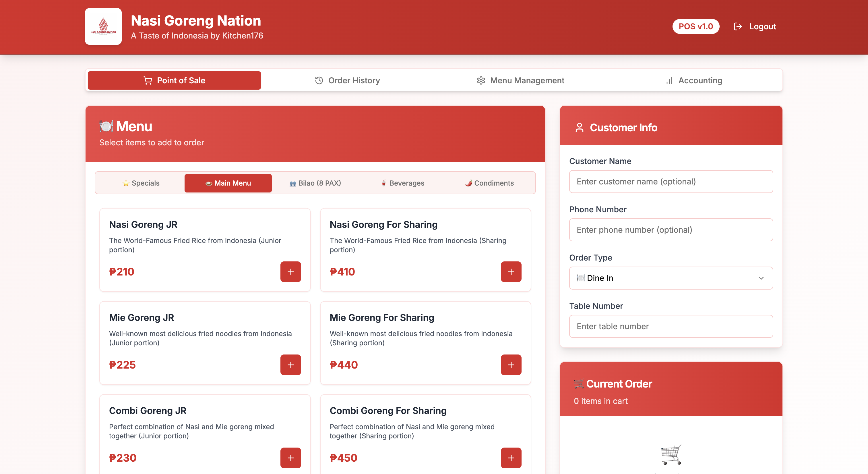Select the Main Menu category
Viewport: 868px width, 474px height.
228,183
